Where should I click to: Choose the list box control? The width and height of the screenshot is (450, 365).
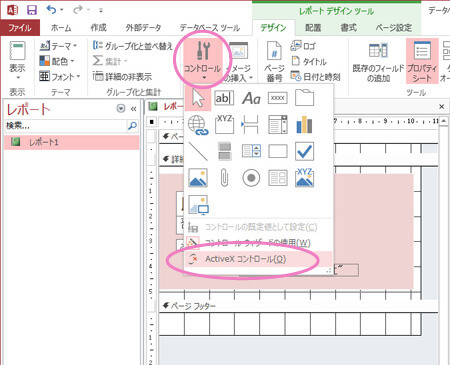point(251,151)
